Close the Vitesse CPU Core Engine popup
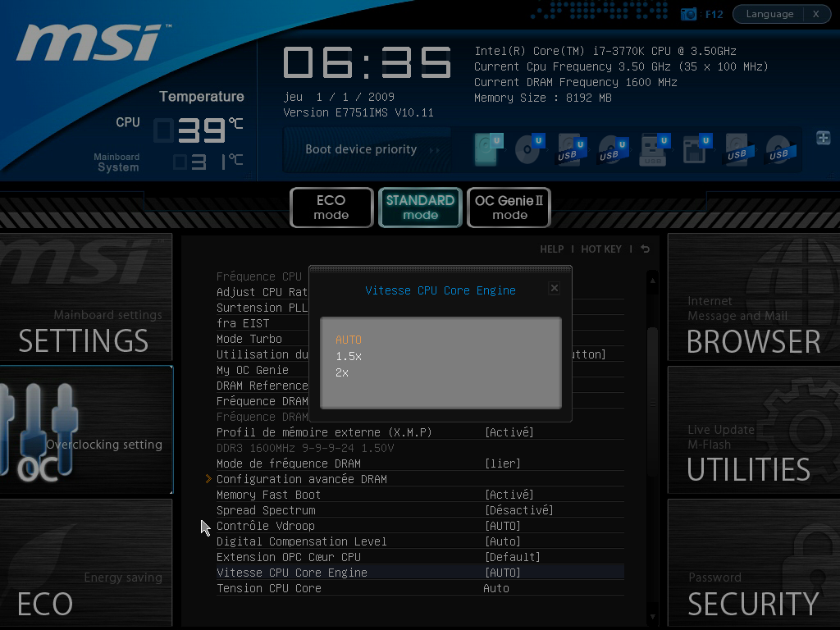The height and width of the screenshot is (630, 840). 555,288
